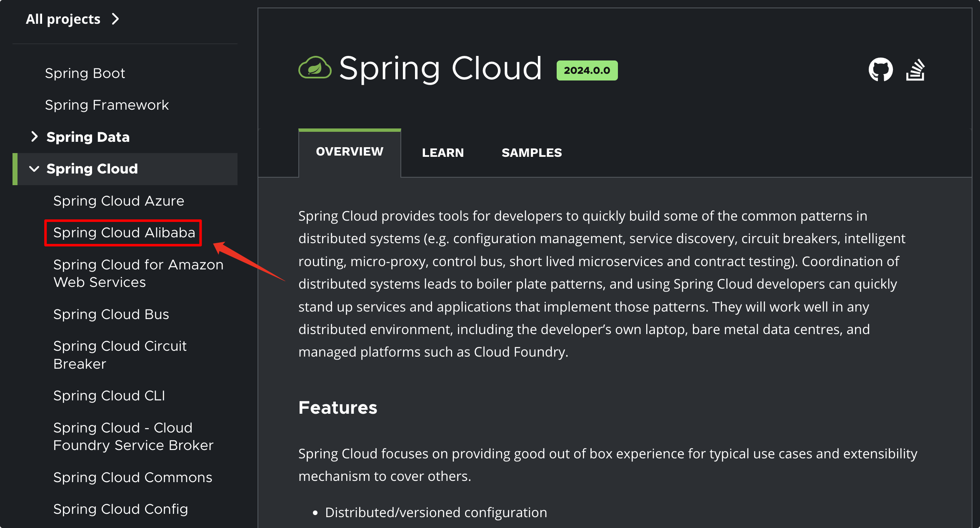Open the Stack Overflow icon link

click(915, 70)
